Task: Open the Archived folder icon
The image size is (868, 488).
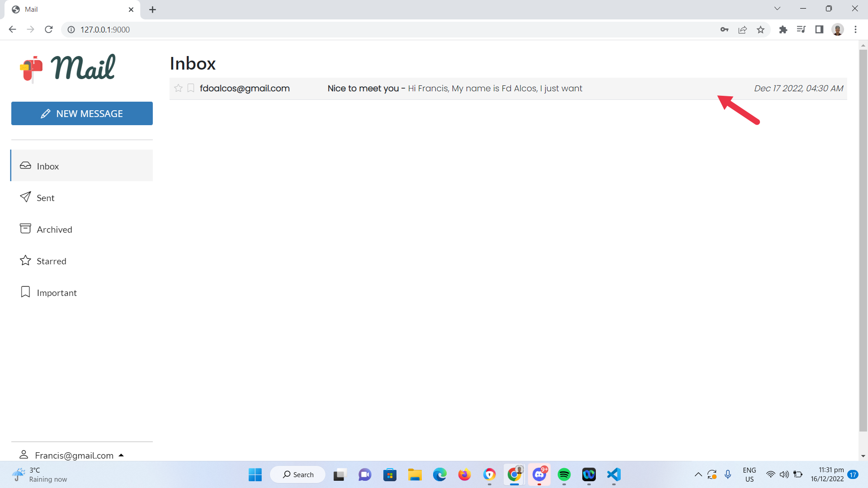Action: tap(25, 229)
